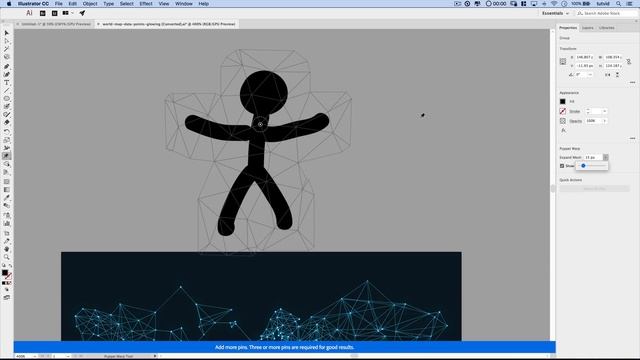
Task: Click the reference point grid icon
Action: click(x=563, y=62)
